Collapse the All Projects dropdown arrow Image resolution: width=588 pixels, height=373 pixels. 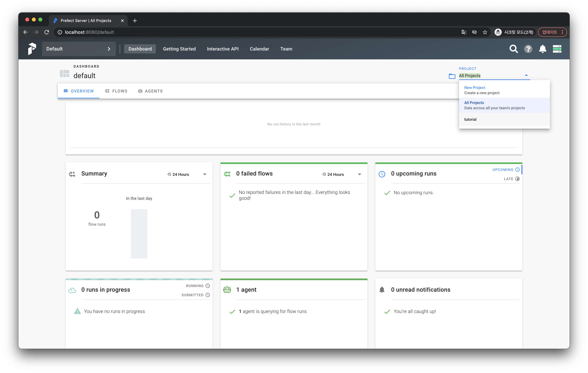[526, 75]
